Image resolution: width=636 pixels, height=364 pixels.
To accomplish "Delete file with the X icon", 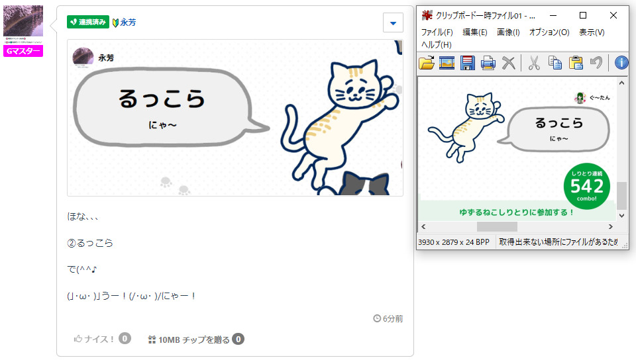I will click(508, 63).
